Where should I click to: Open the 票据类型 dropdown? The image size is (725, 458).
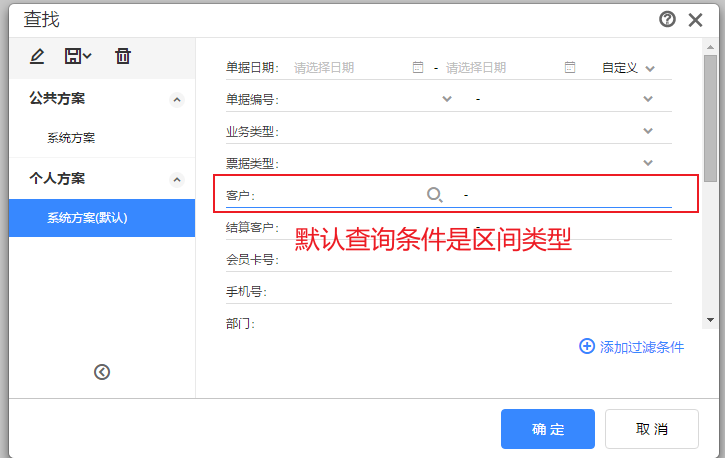(648, 163)
